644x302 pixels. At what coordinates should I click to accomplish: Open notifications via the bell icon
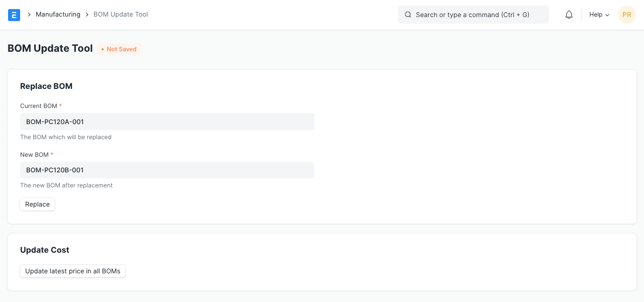(x=569, y=15)
